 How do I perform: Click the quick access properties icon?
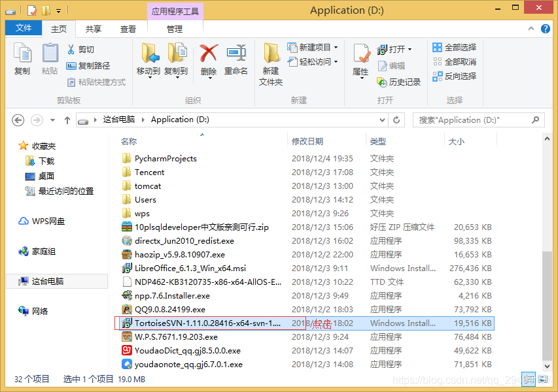coord(32,10)
